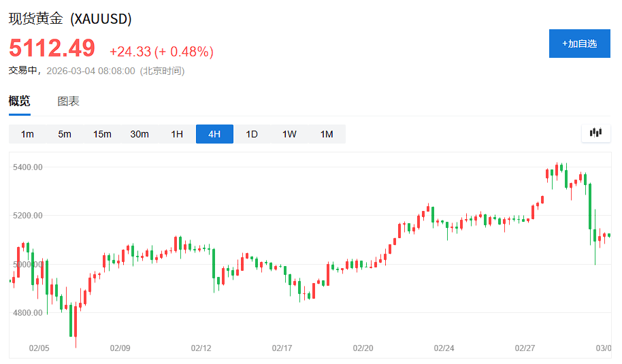Image resolution: width=622 pixels, height=364 pixels.
Task: Select the 1m timeframe
Action: (27, 134)
